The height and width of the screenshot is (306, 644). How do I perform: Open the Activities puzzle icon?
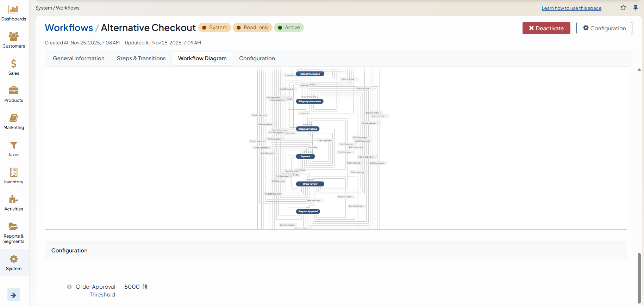(13, 200)
